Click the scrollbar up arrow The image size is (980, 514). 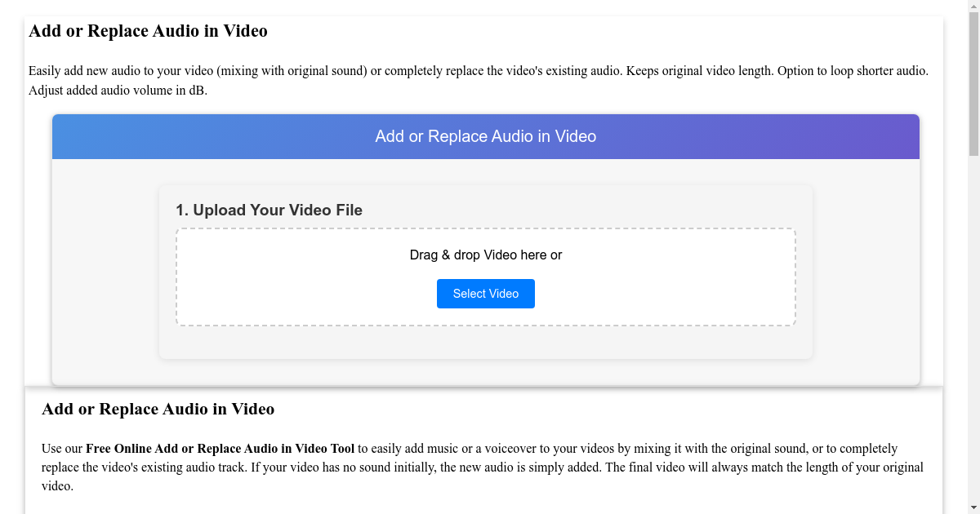coord(973,7)
